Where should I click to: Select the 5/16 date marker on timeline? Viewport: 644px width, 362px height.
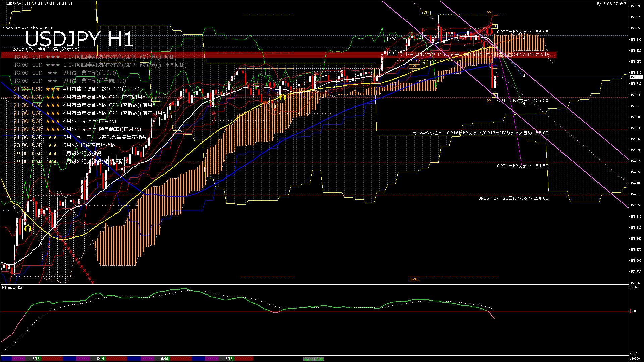click(229, 359)
